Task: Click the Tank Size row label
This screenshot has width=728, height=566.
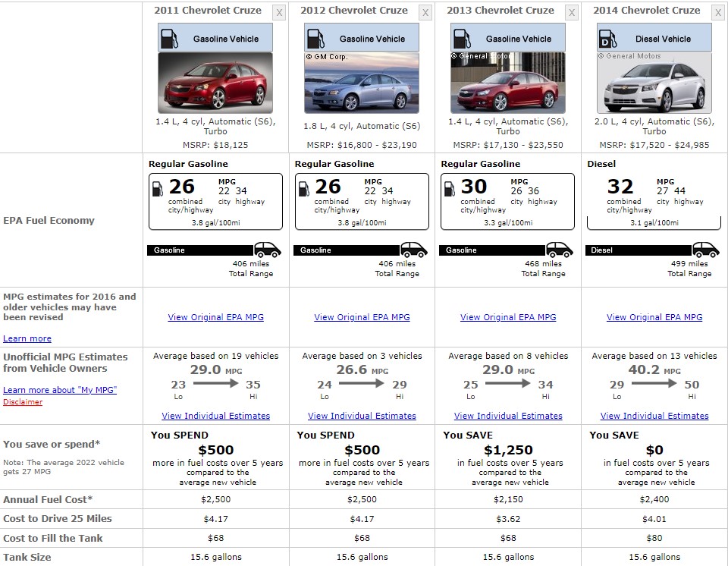Action: 27,557
